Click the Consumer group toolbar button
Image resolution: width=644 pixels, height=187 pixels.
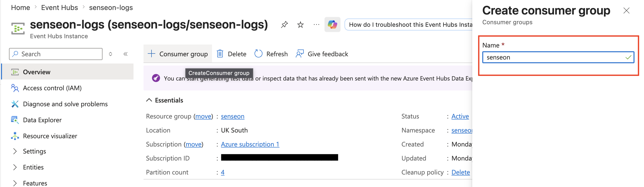(x=178, y=54)
